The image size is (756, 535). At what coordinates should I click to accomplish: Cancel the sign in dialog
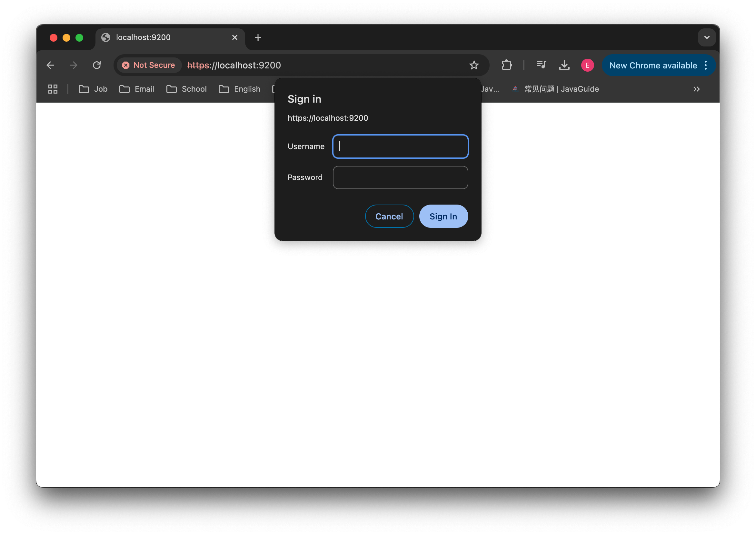(x=389, y=217)
